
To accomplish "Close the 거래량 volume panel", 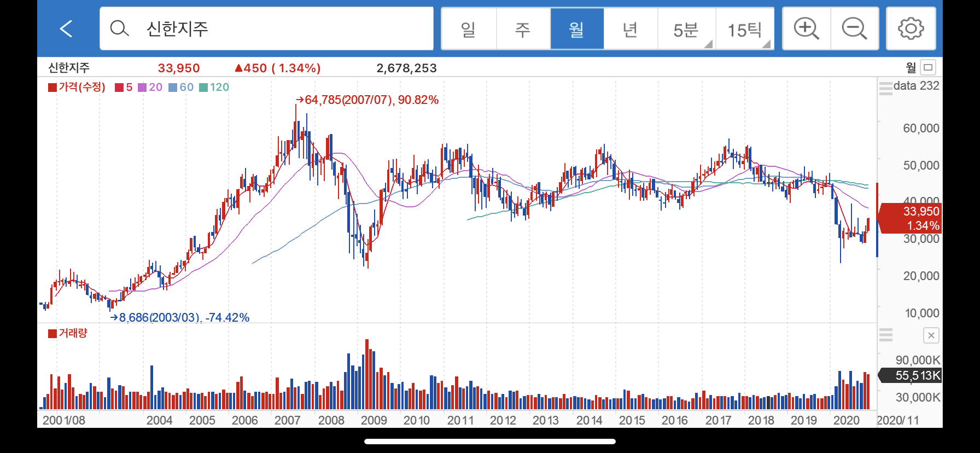I will click(x=931, y=335).
